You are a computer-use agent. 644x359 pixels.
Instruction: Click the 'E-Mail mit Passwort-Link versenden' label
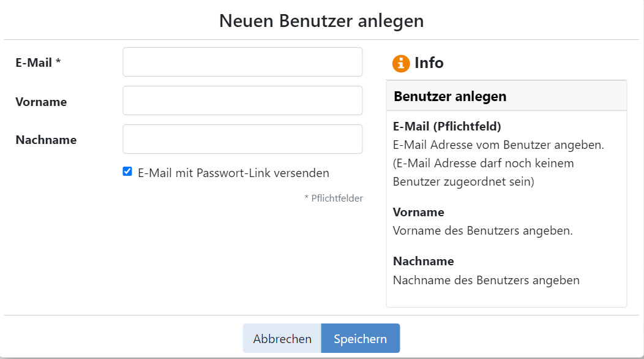tap(233, 173)
